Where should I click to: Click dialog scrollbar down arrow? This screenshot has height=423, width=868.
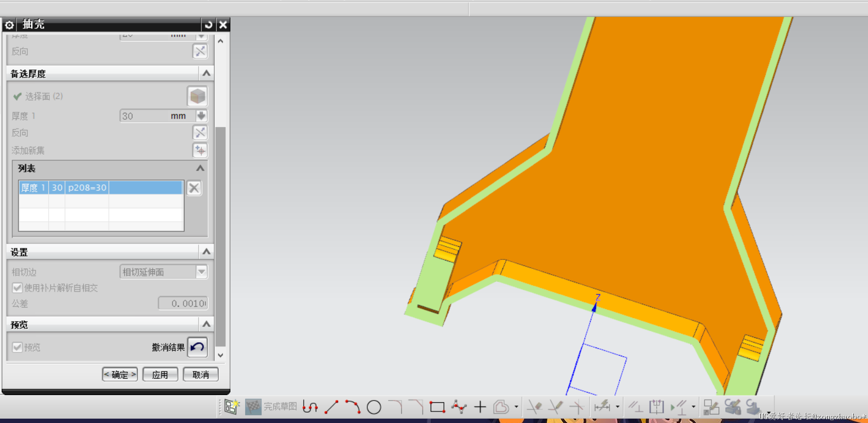tap(221, 355)
